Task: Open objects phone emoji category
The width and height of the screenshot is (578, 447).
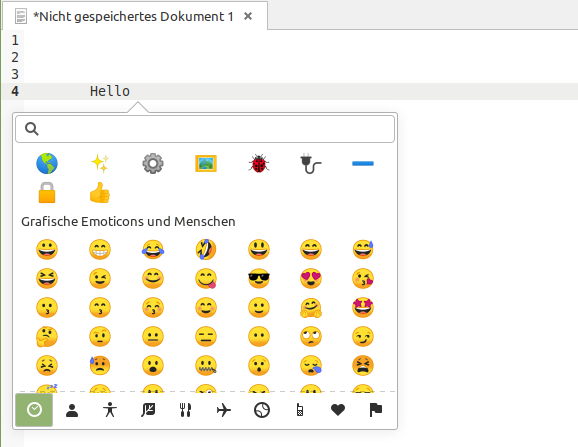Action: pyautogui.click(x=300, y=410)
